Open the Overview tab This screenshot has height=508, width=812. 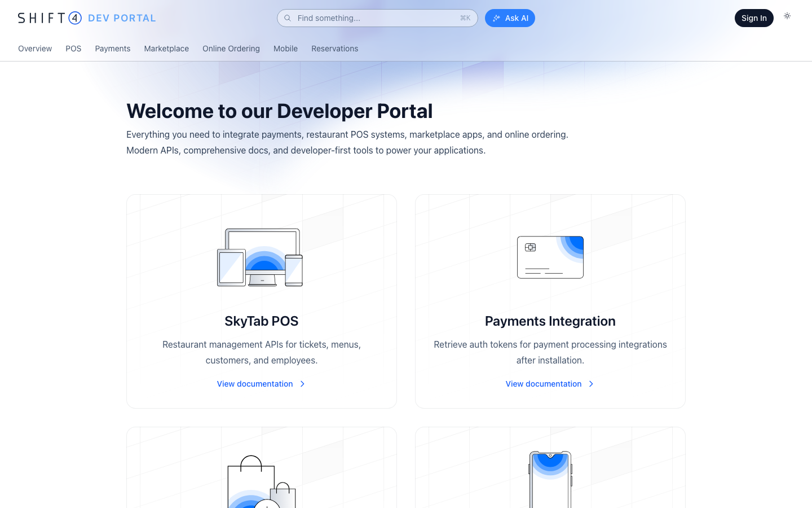click(35, 49)
